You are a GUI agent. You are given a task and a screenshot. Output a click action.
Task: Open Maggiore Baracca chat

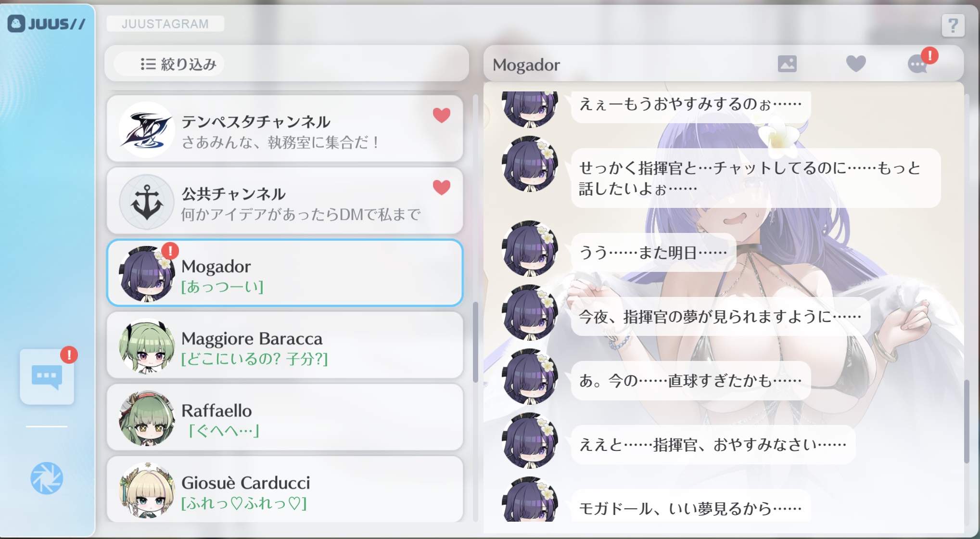tap(285, 345)
